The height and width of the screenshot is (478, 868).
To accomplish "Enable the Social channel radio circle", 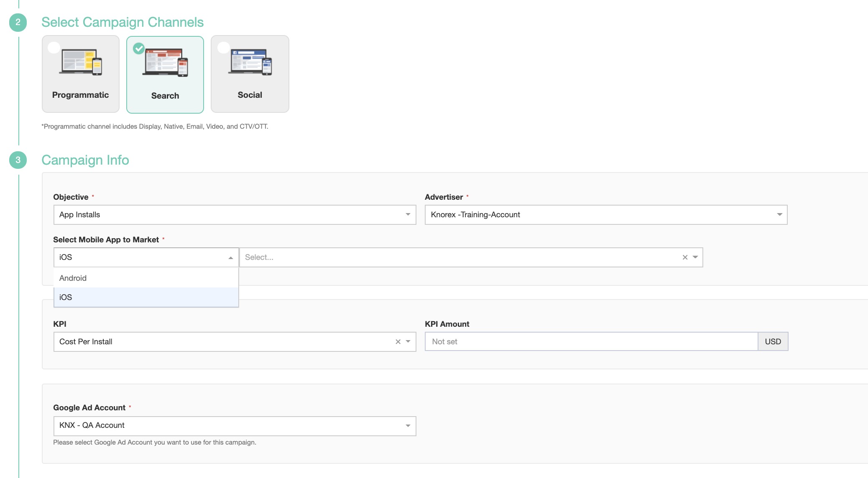I will [223, 48].
